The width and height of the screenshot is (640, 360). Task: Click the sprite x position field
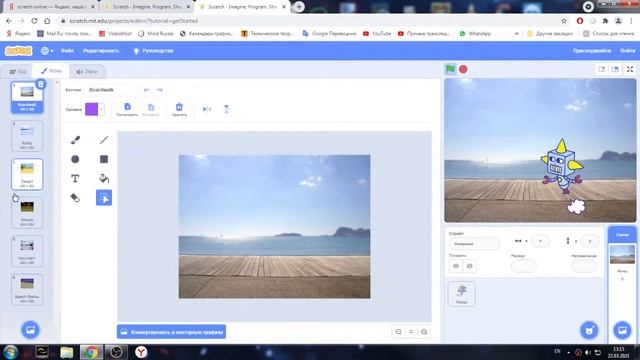(540, 241)
